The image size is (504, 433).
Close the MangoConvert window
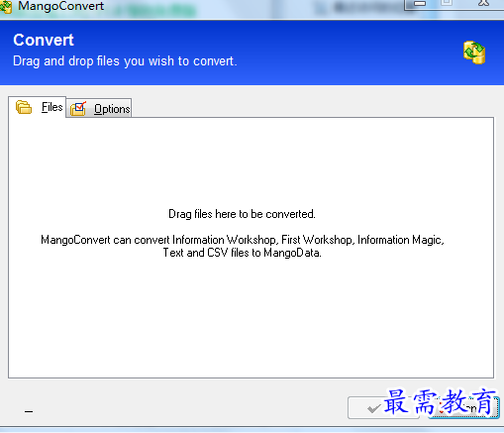[483, 3]
